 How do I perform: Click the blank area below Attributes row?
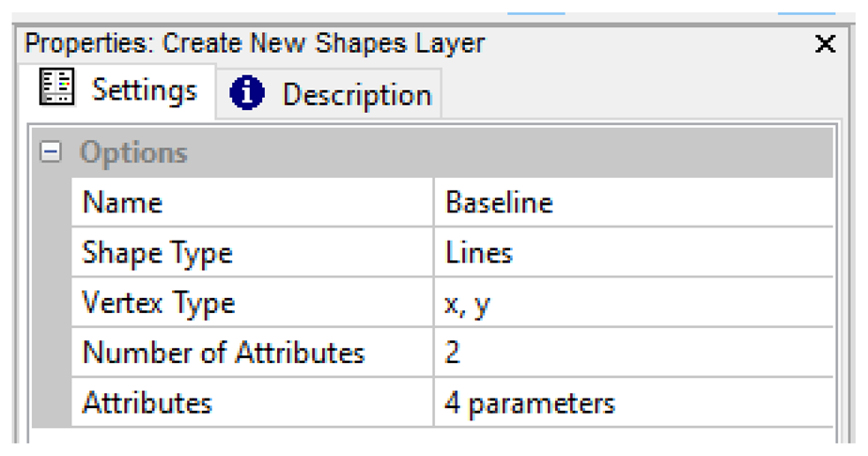432,435
